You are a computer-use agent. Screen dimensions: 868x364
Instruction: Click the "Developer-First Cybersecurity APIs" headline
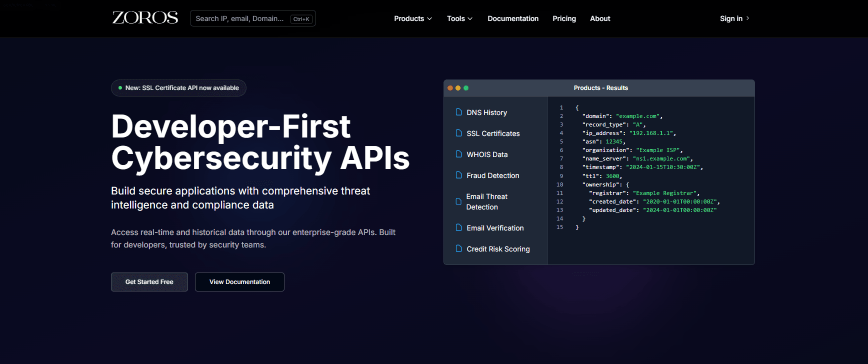pos(260,142)
